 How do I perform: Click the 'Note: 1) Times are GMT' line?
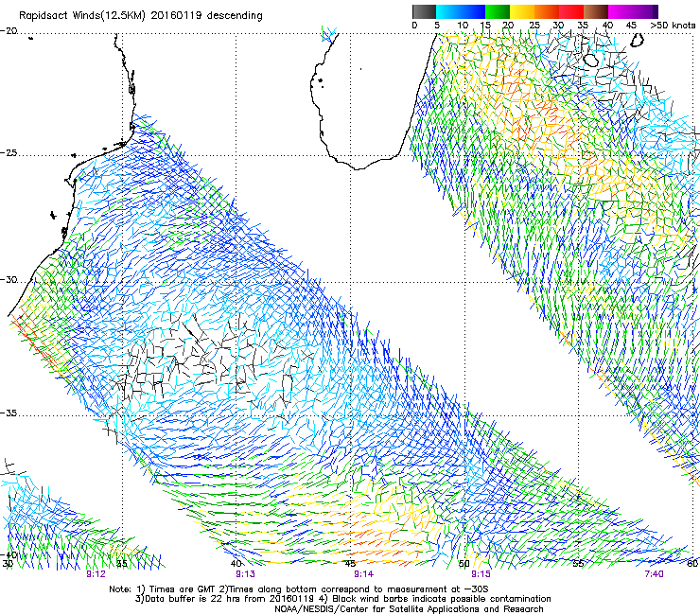pyautogui.click(x=298, y=589)
